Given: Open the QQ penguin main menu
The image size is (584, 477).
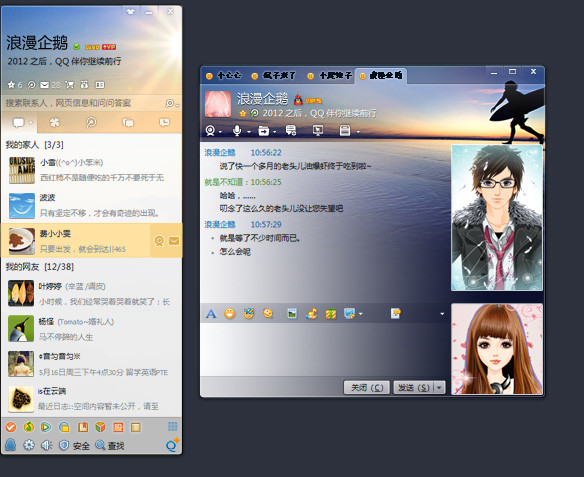Looking at the screenshot, I should pos(11,445).
